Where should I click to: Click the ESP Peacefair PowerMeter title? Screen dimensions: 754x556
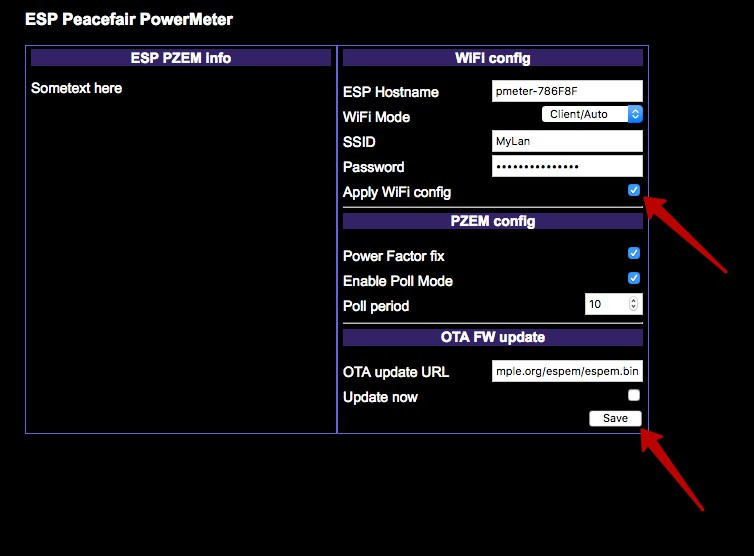(129, 19)
